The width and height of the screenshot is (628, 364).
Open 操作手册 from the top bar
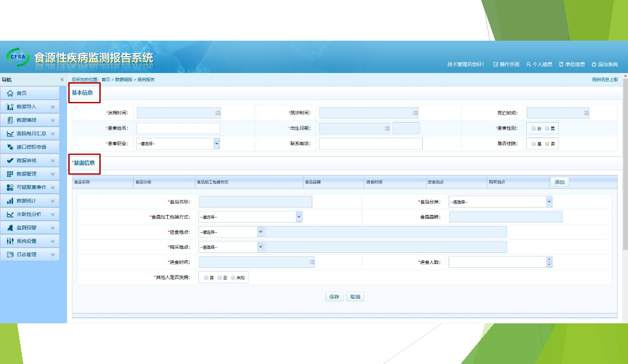coord(507,65)
